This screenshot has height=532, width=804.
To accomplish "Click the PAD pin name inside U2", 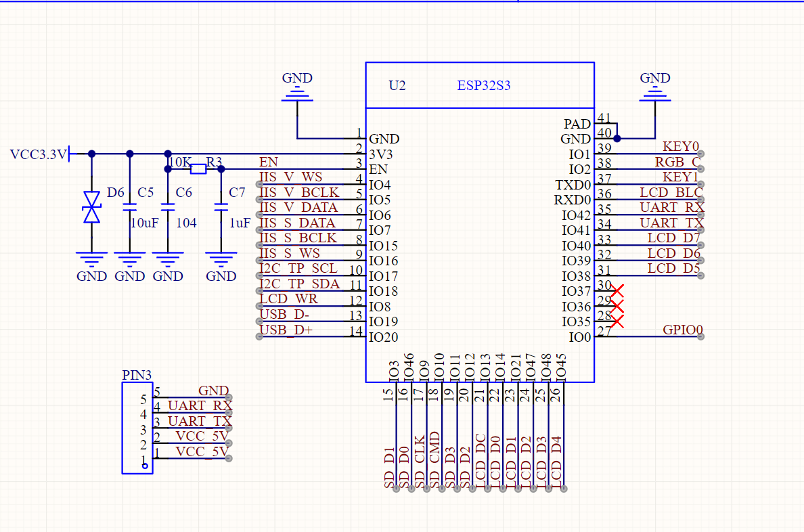I will pos(577,124).
